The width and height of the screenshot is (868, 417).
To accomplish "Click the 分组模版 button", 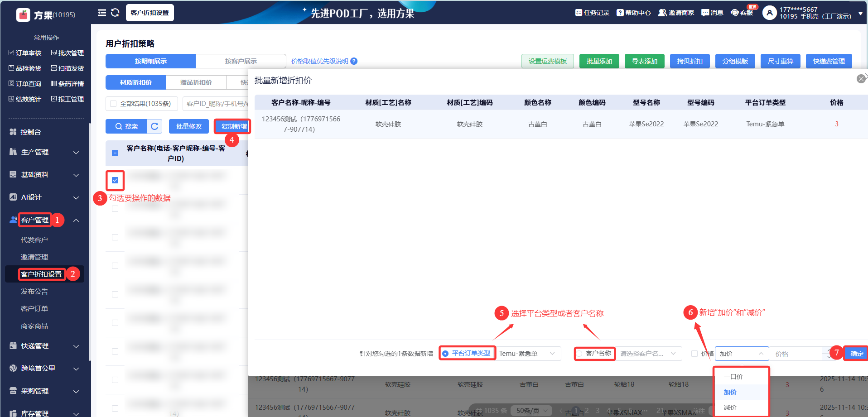I will (x=735, y=61).
